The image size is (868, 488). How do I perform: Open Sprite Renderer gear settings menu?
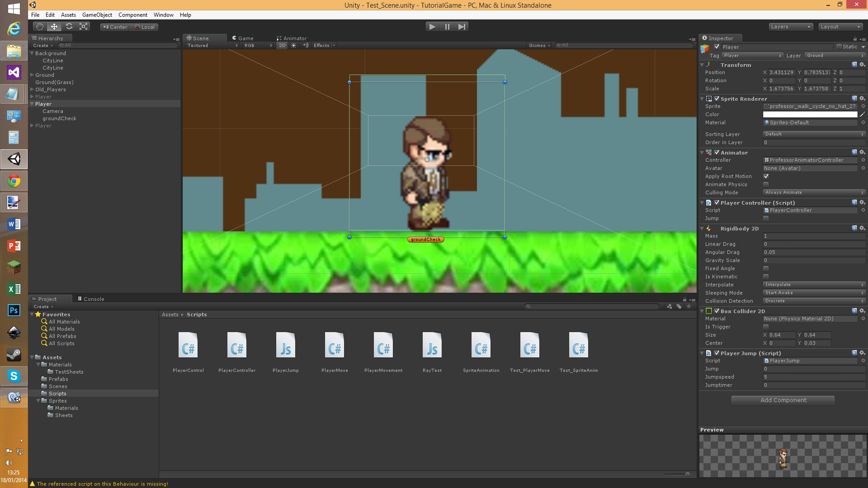click(x=862, y=99)
